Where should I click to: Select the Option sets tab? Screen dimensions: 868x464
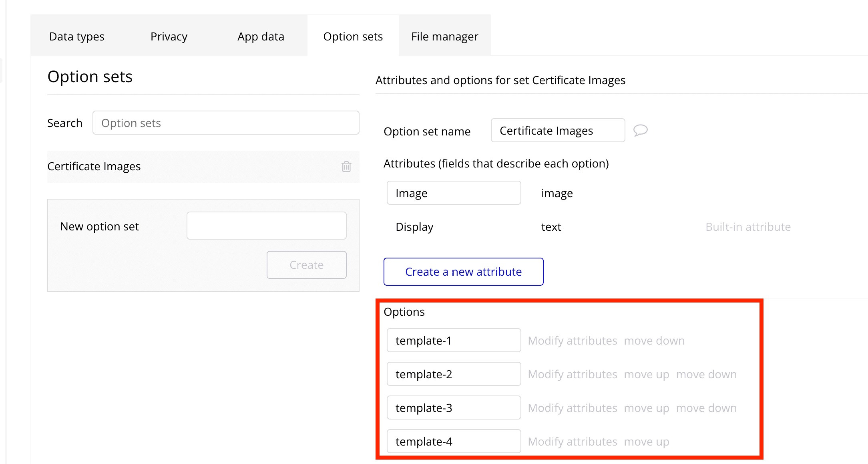tap(353, 36)
